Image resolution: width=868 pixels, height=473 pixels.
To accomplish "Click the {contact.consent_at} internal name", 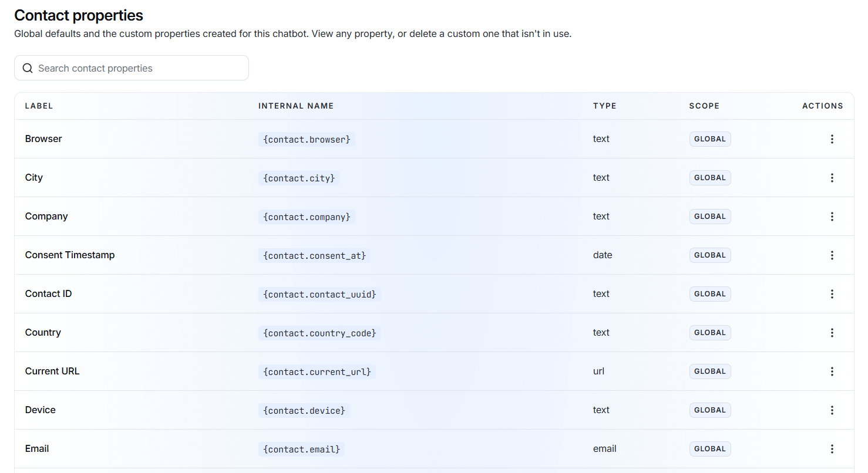I will tap(315, 255).
